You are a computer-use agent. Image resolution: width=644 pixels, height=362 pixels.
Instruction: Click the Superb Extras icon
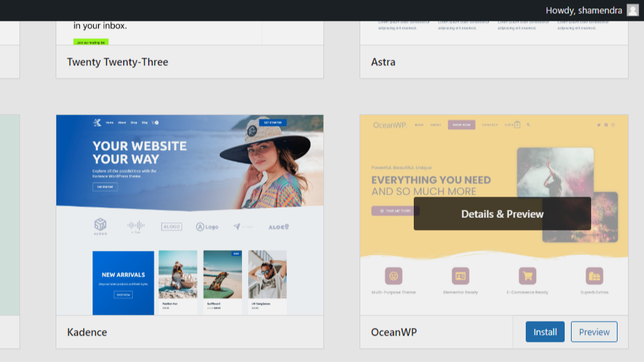click(x=595, y=276)
